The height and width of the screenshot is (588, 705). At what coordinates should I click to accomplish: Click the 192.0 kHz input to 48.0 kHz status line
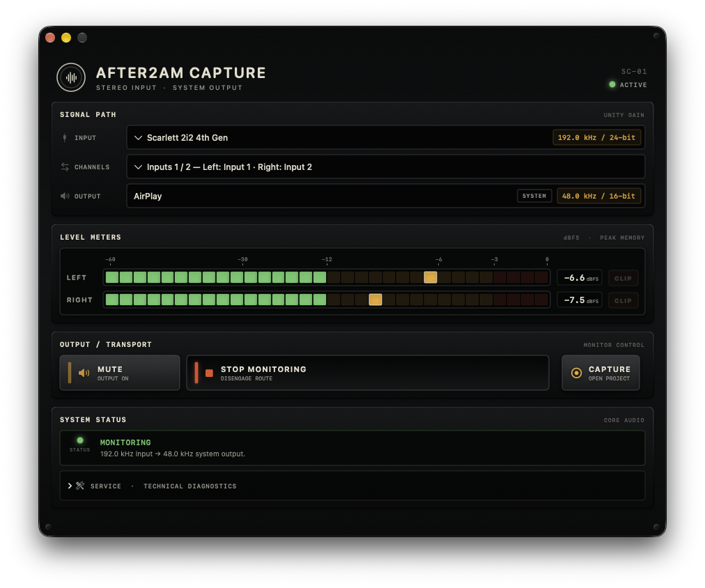[173, 454]
